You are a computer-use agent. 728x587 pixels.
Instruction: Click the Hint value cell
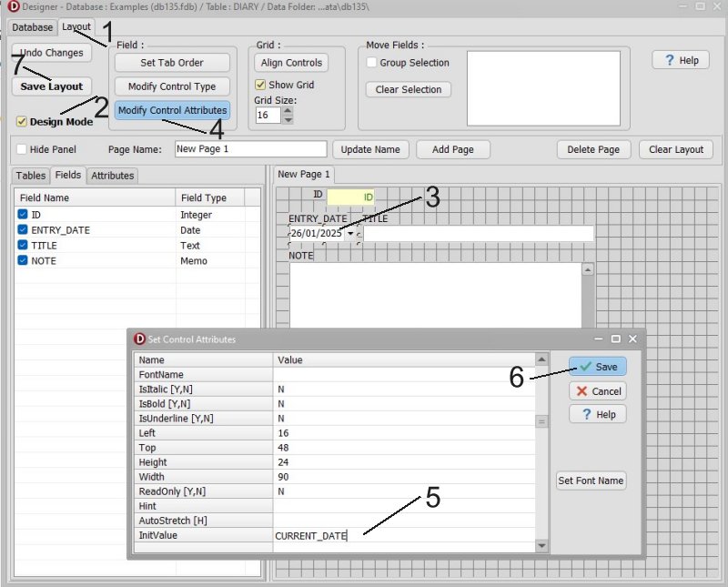[404, 506]
